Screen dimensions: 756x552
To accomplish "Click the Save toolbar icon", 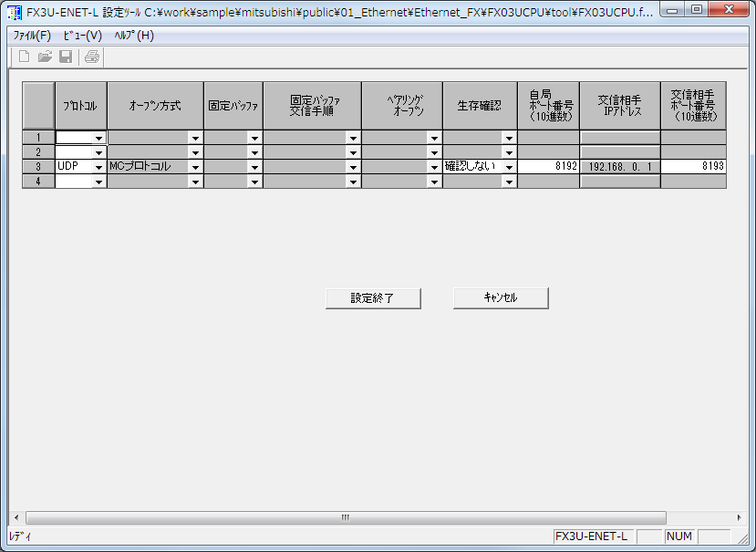I will click(x=64, y=56).
